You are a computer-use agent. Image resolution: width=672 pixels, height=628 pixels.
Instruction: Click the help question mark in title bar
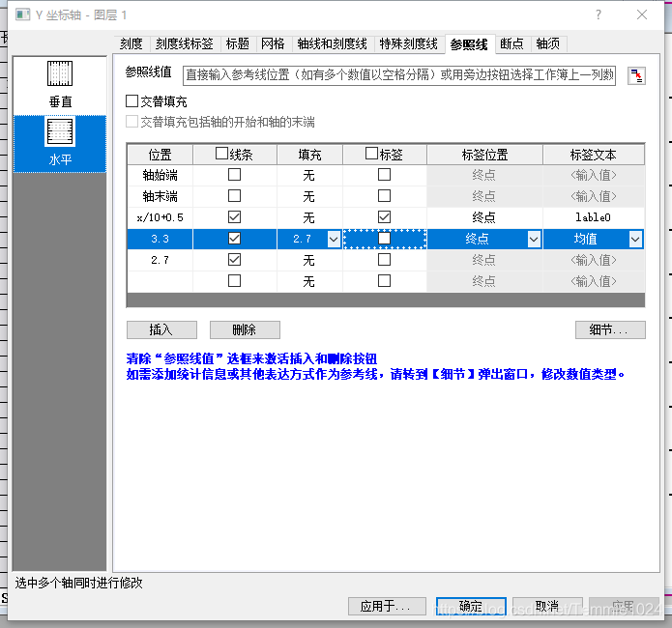[x=599, y=15]
